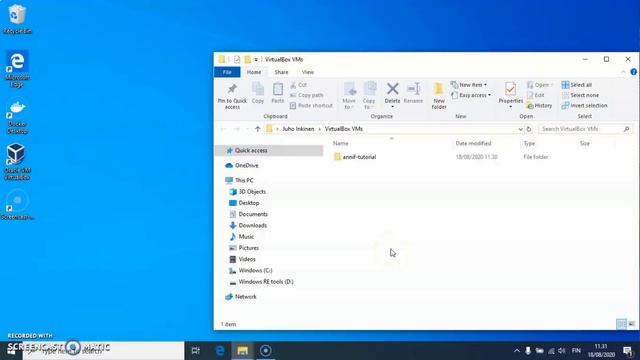Open Recycle Bin desktop icon
The width and height of the screenshot is (640, 360).
click(x=17, y=19)
